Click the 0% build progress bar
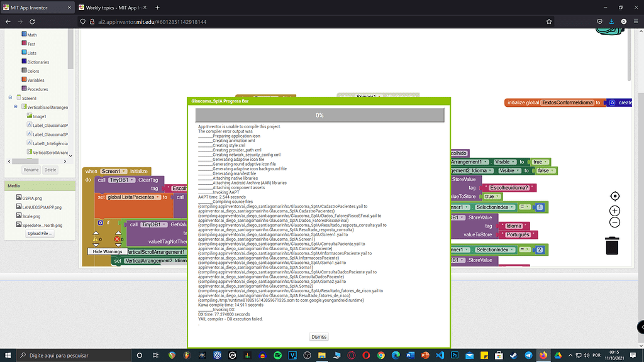This screenshot has height=362, width=644. click(x=319, y=115)
